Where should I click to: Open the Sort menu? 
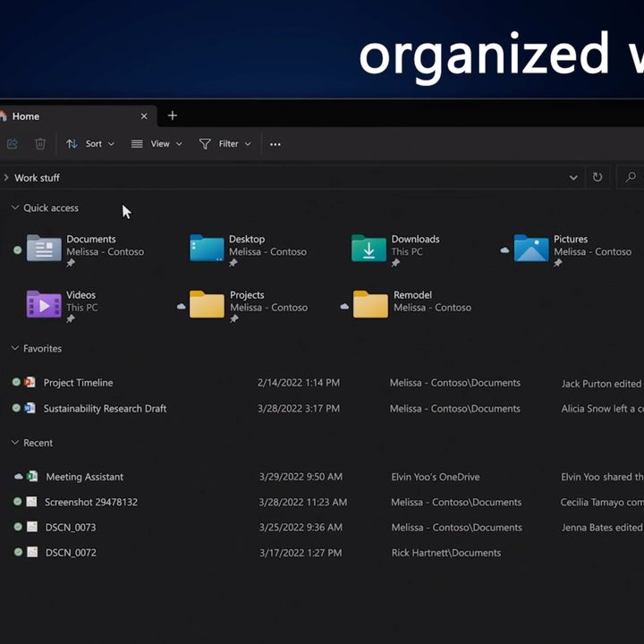[90, 144]
